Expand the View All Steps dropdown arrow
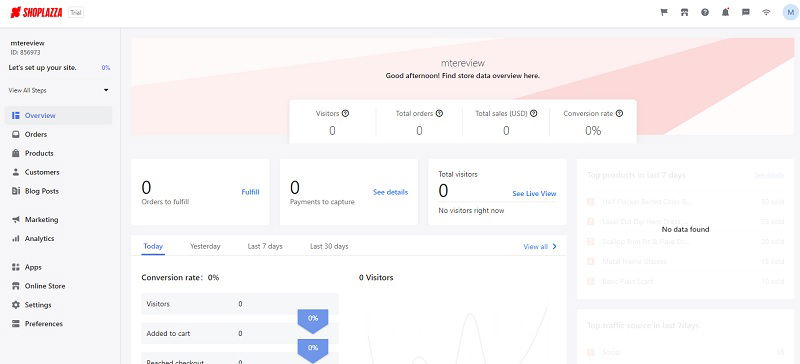The height and width of the screenshot is (364, 800). (x=106, y=90)
